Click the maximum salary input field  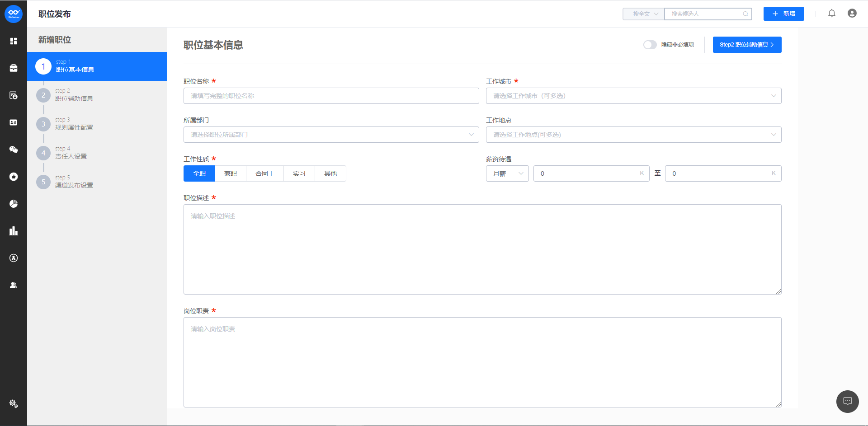(723, 173)
